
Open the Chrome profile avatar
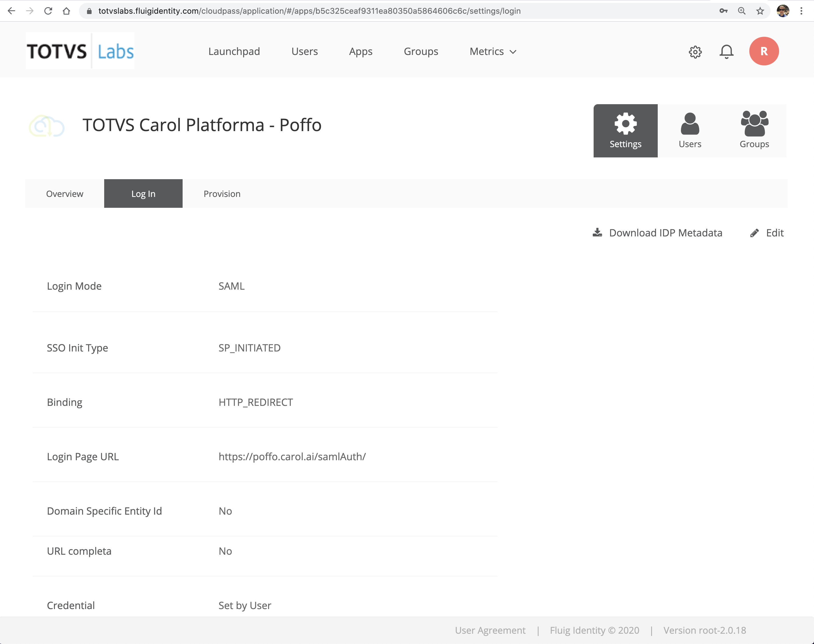tap(783, 11)
